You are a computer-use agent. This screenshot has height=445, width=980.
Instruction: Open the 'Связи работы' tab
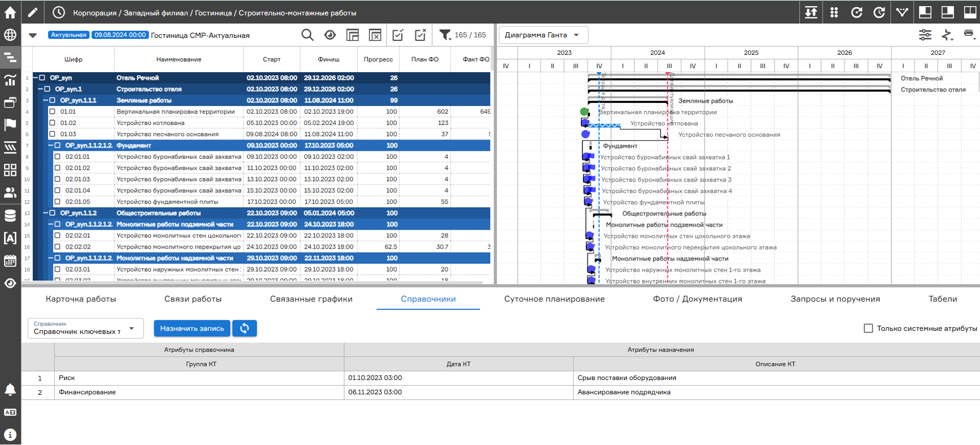pyautogui.click(x=193, y=299)
